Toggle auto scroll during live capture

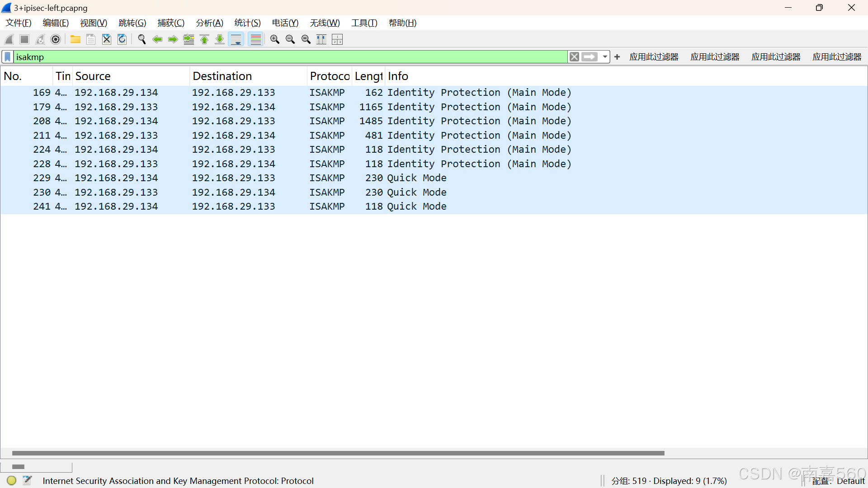coord(236,40)
